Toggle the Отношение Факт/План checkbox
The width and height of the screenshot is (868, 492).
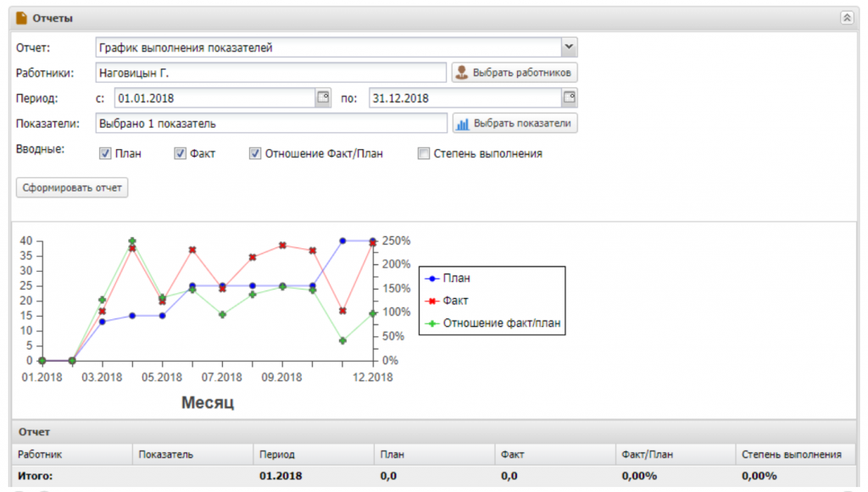tap(254, 153)
